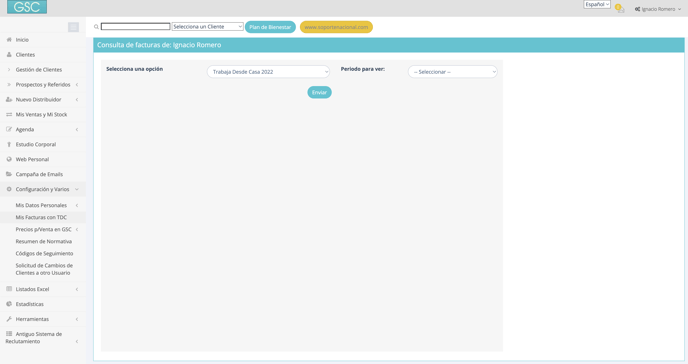Open Campaña de Emails menu item
688x364 pixels.
tap(39, 174)
